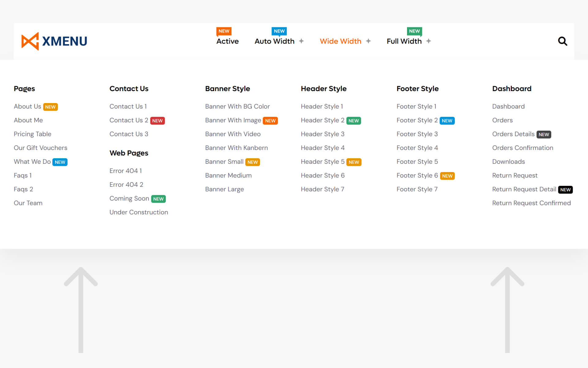This screenshot has width=588, height=368.
Task: Open Header Style 5 link
Action: (322, 162)
